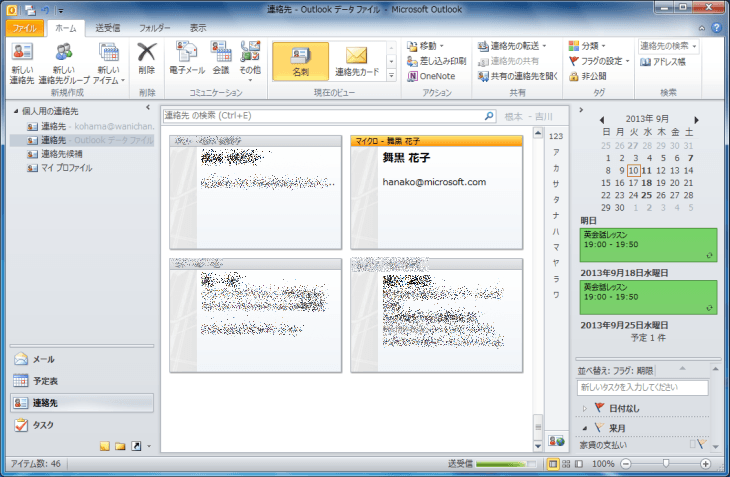Click the contact search box (Ctrl+E)
This screenshot has width=730, height=477.
point(323,115)
